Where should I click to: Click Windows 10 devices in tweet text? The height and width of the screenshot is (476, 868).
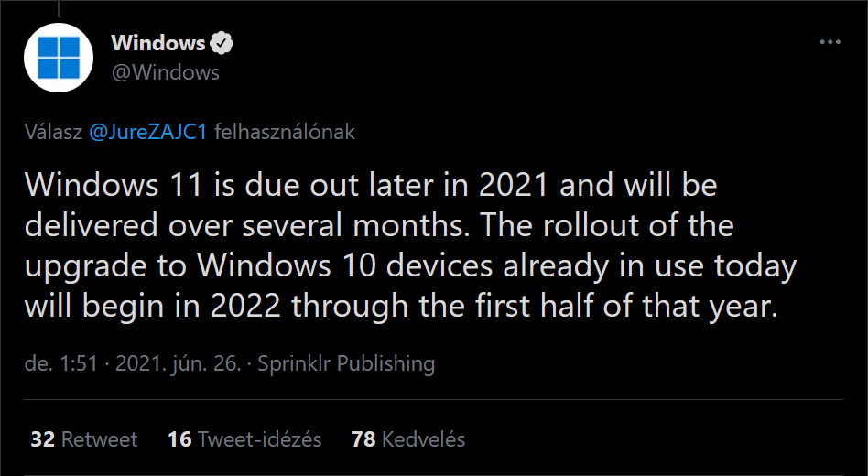point(345,265)
